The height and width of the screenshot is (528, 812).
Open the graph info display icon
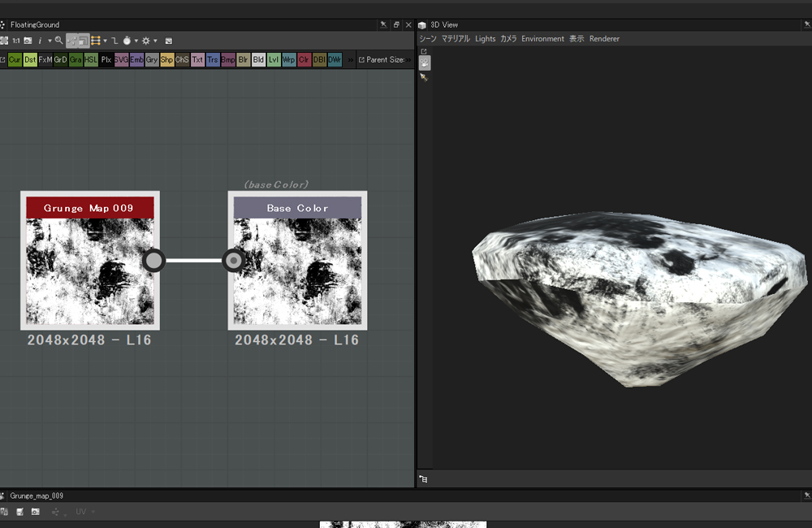40,41
